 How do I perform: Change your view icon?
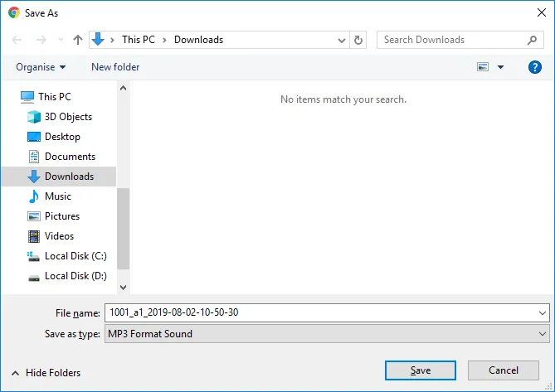(483, 67)
